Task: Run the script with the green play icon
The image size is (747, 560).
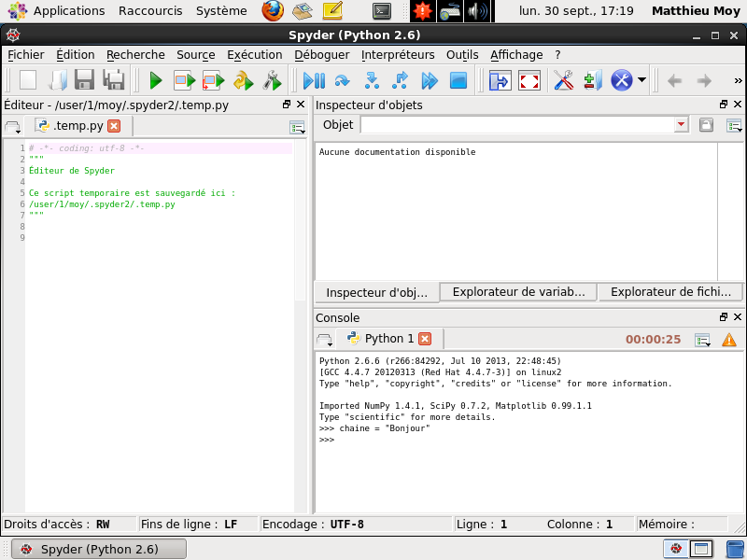Action: (x=155, y=80)
